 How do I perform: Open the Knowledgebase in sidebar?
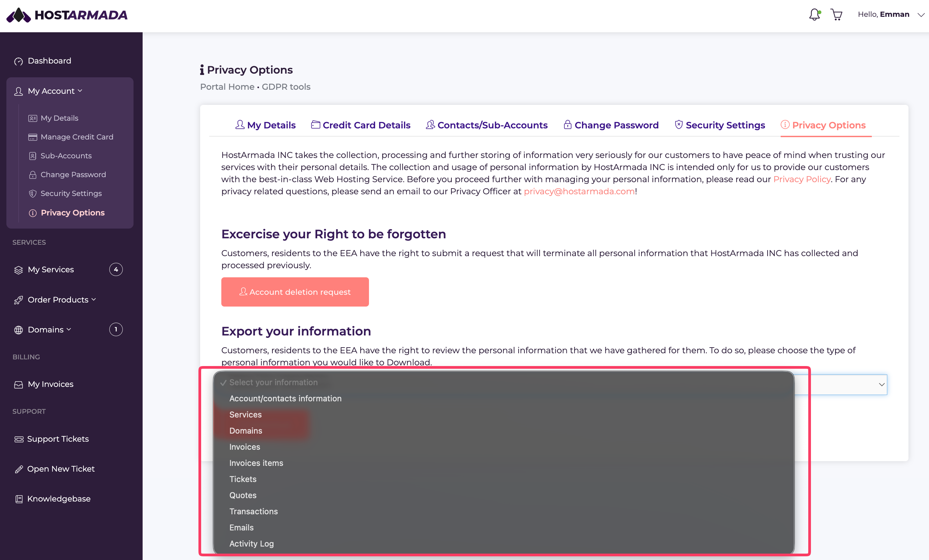pos(59,498)
